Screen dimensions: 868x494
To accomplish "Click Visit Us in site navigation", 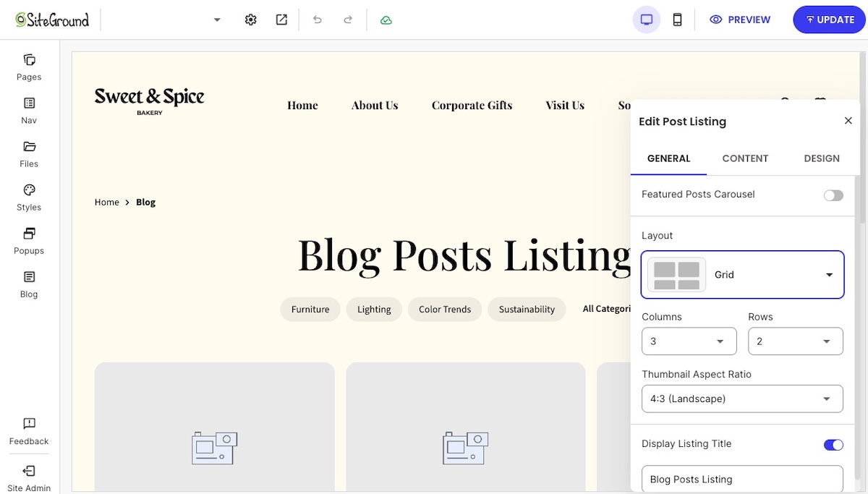I will click(565, 105).
